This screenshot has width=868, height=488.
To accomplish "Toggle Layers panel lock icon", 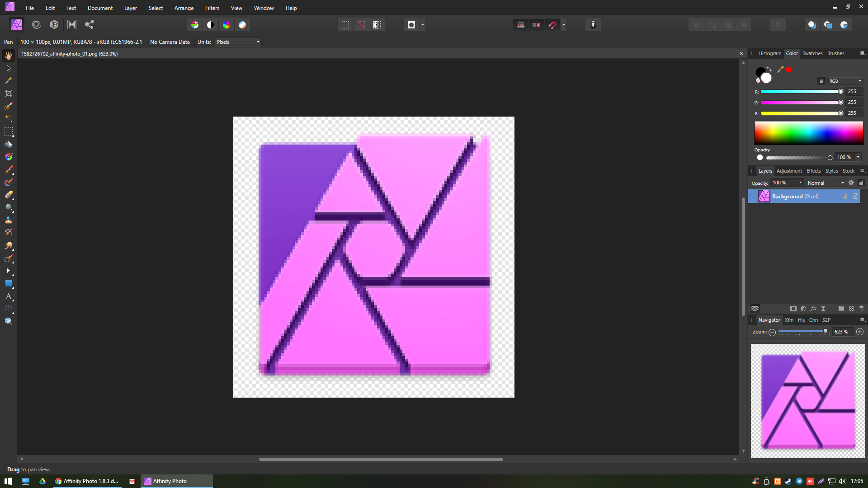I will (861, 183).
